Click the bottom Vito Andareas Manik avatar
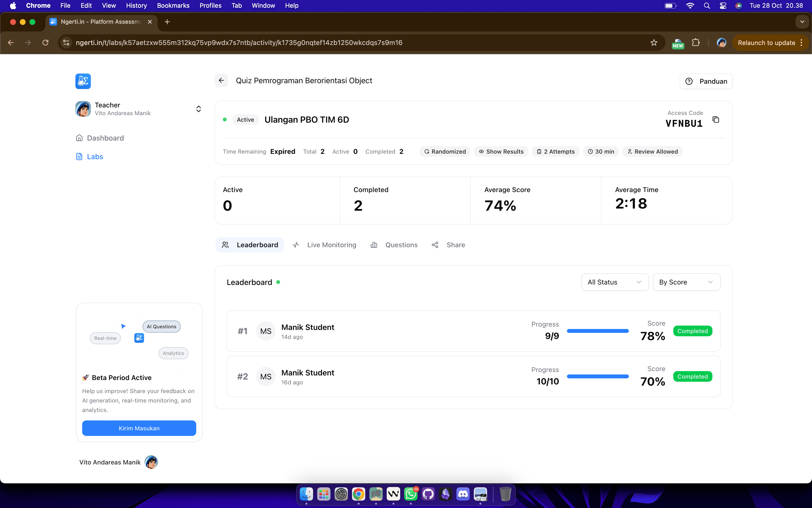This screenshot has width=812, height=508. click(x=151, y=462)
